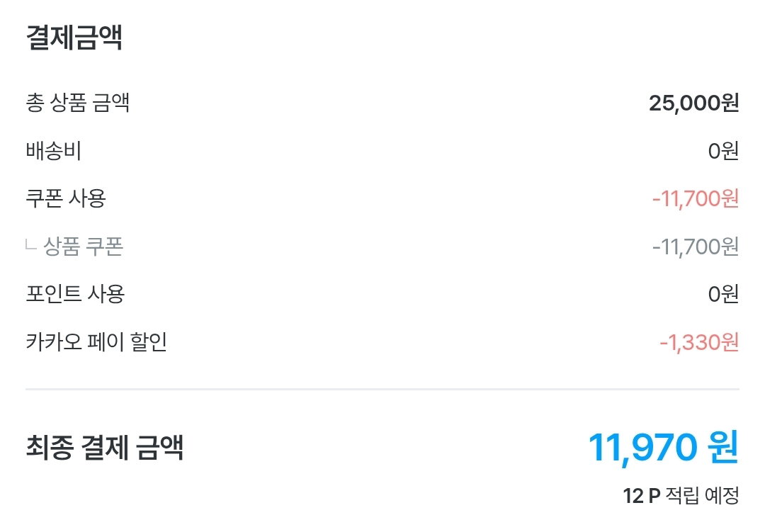Select the 최종 결제 금액 label
Screen dimensions: 765x532
tap(104, 447)
